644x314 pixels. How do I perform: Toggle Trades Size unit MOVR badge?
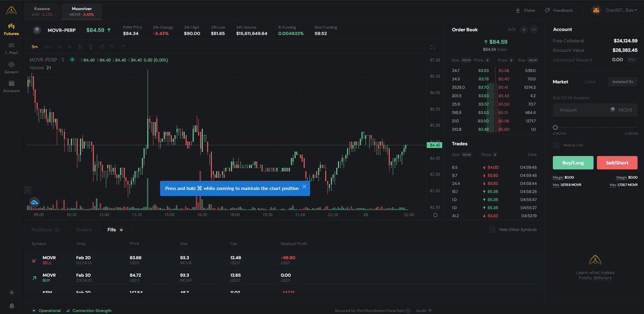(467, 155)
